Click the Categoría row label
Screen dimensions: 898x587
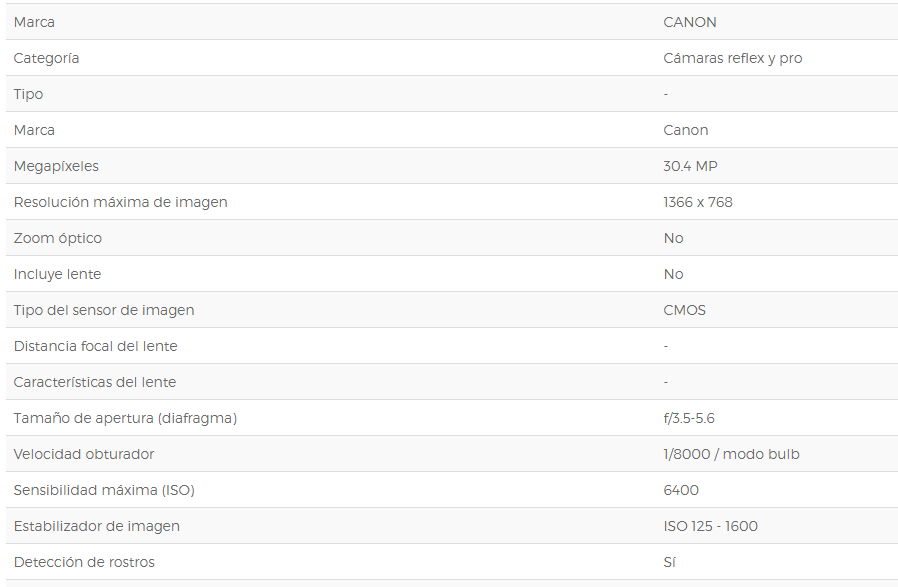tap(46, 58)
